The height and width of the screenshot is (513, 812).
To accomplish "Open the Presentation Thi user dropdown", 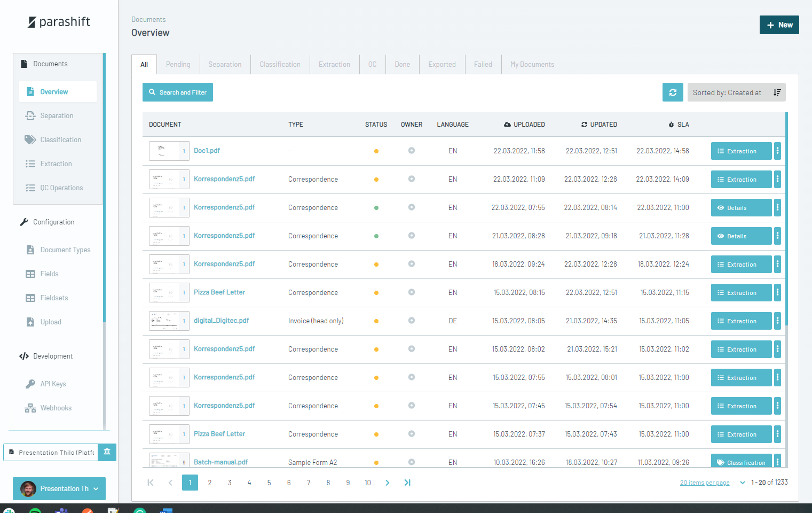I will [59, 488].
